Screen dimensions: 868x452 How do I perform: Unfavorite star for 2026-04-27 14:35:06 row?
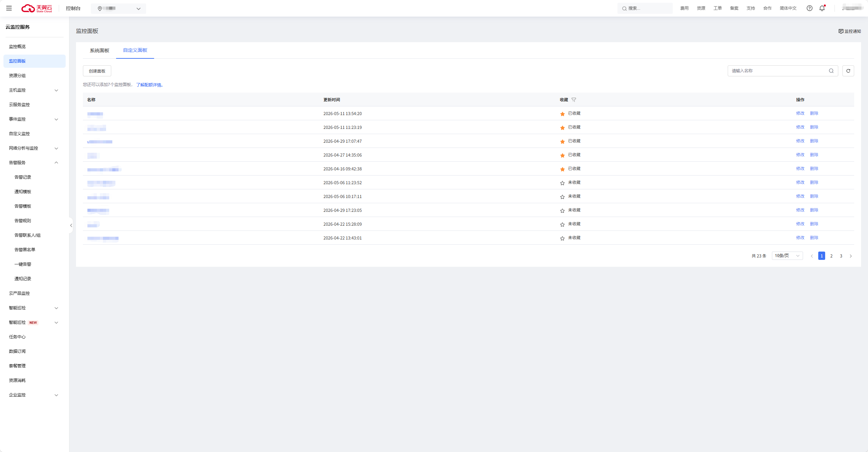click(x=563, y=155)
